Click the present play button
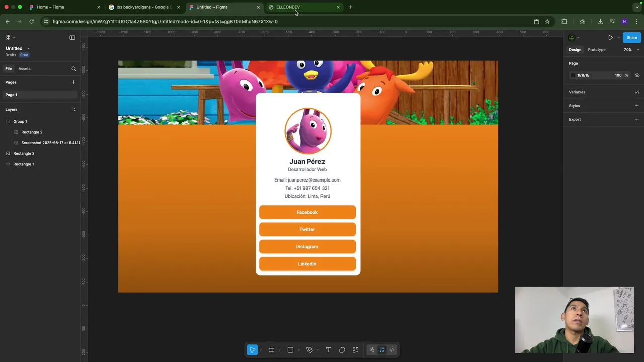The width and height of the screenshot is (644, 362). click(x=610, y=37)
